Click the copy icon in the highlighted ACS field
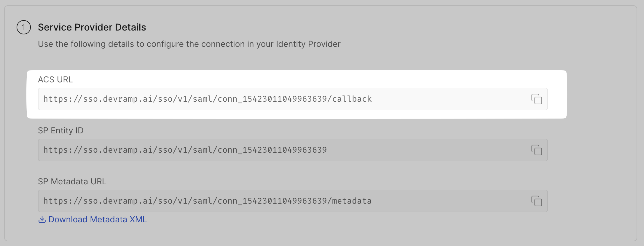 click(x=537, y=99)
